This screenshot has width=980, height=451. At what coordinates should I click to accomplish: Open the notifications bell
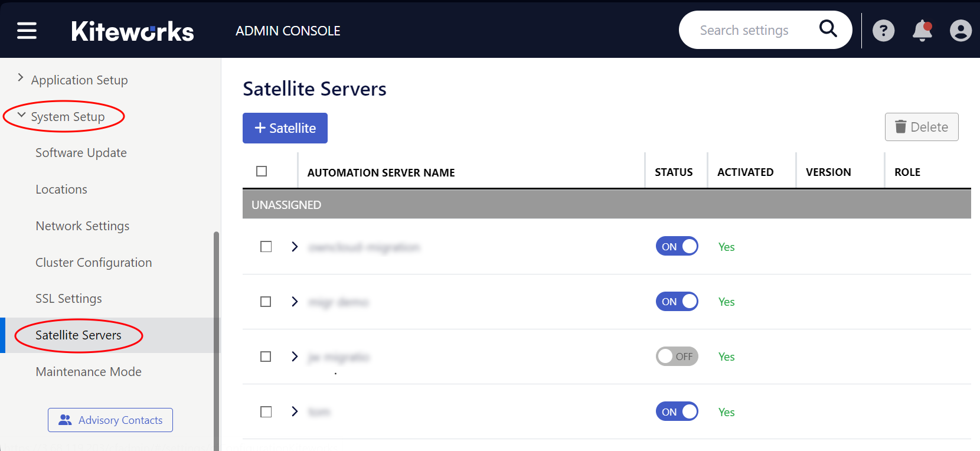[x=922, y=30]
